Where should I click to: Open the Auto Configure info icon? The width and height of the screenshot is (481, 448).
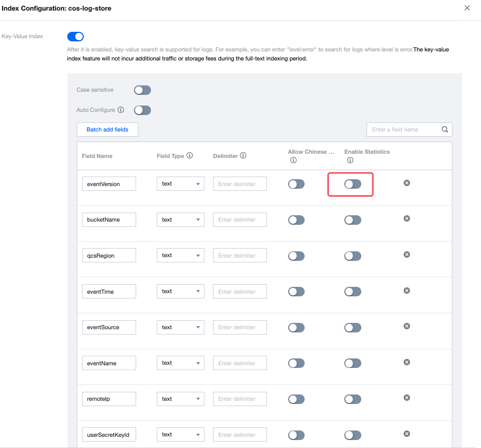(x=121, y=110)
